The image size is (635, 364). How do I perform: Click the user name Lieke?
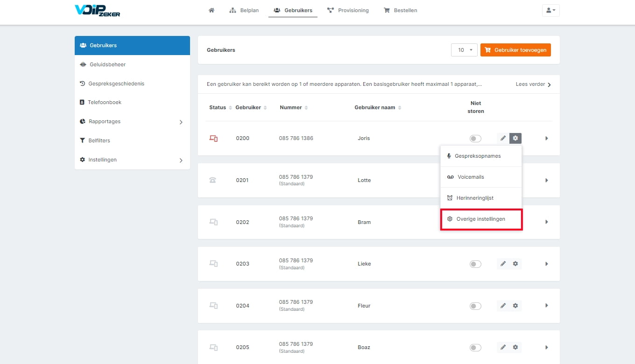click(364, 264)
